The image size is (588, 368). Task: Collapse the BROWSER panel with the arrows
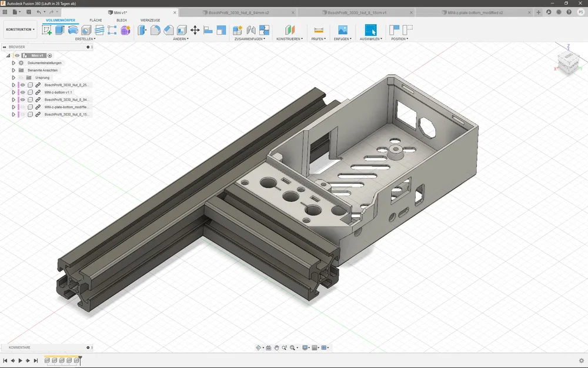click(5, 47)
